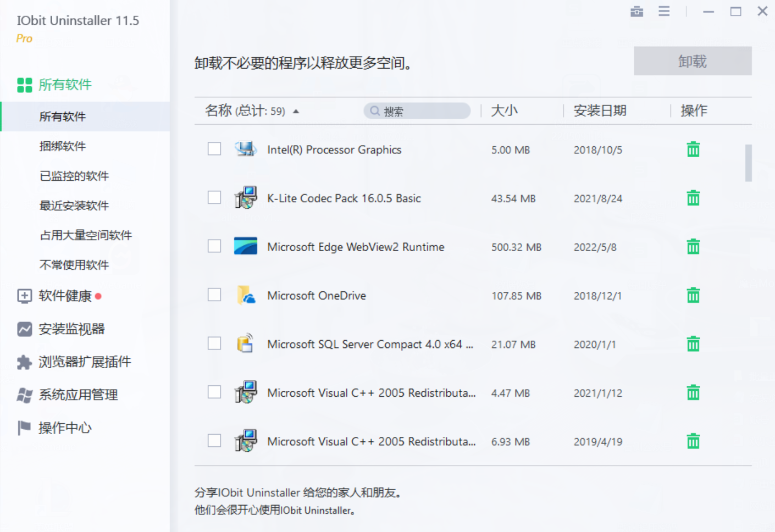Click the 卸载 uninstall button
This screenshot has height=532, width=775.
point(693,61)
